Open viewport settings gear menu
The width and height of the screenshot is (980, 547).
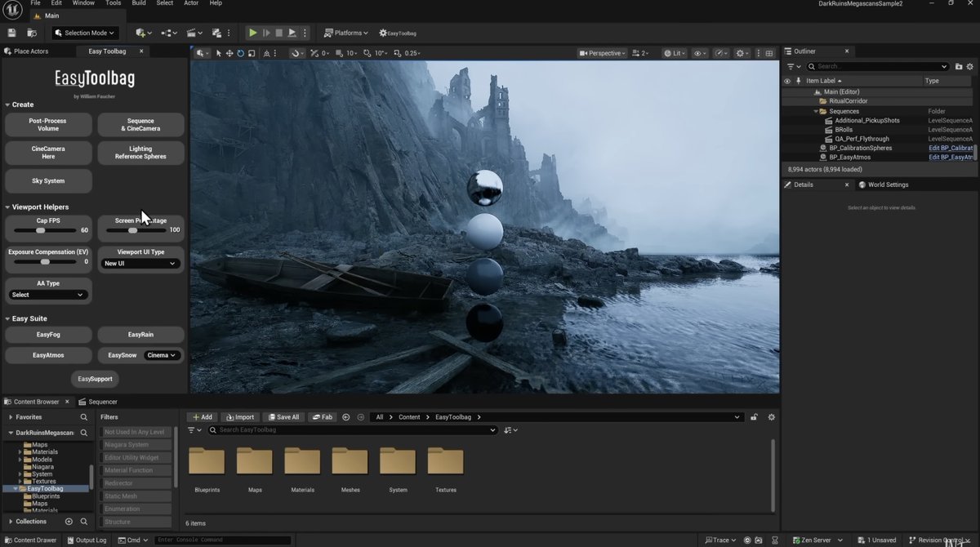(x=743, y=53)
